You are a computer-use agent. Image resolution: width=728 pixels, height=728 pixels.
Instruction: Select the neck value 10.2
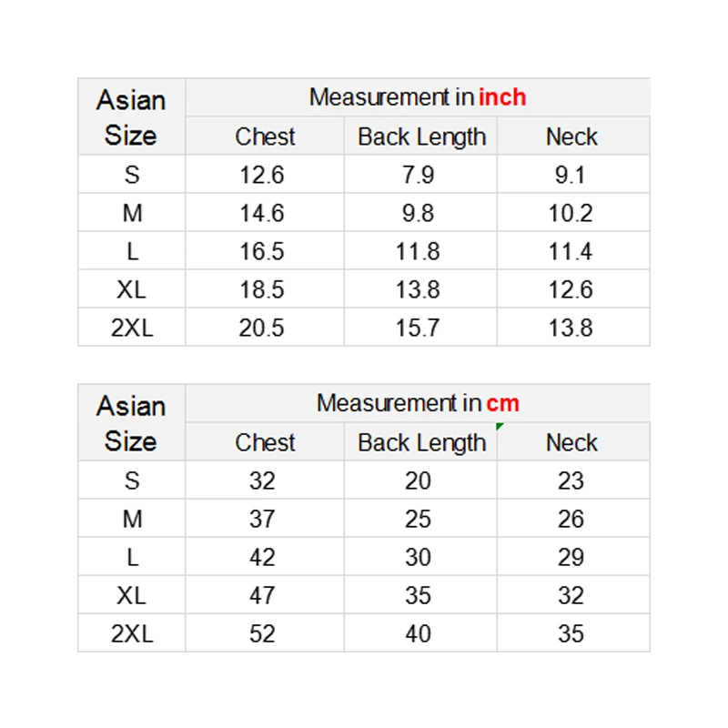tap(571, 213)
